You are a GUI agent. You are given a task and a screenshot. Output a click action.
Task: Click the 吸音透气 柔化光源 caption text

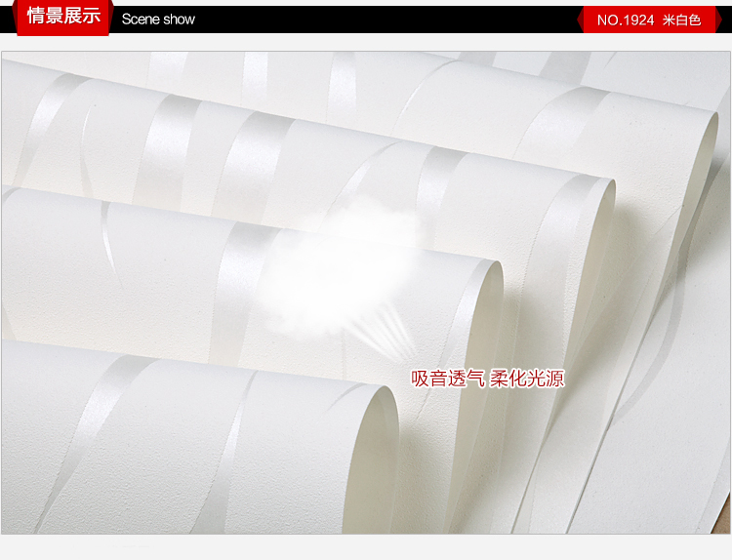tap(487, 378)
